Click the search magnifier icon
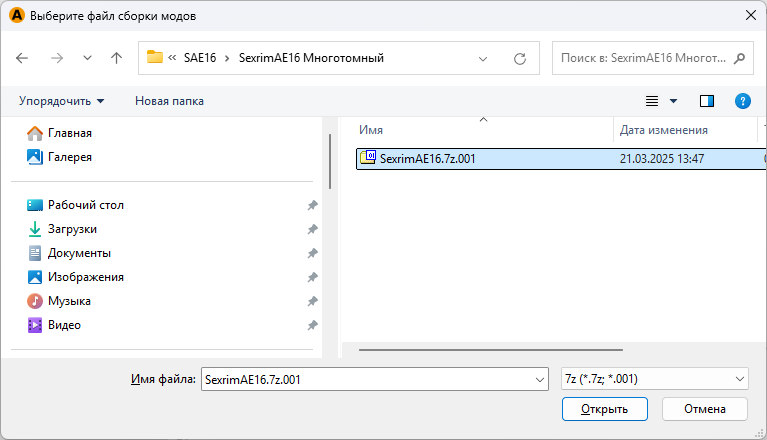 [x=740, y=58]
